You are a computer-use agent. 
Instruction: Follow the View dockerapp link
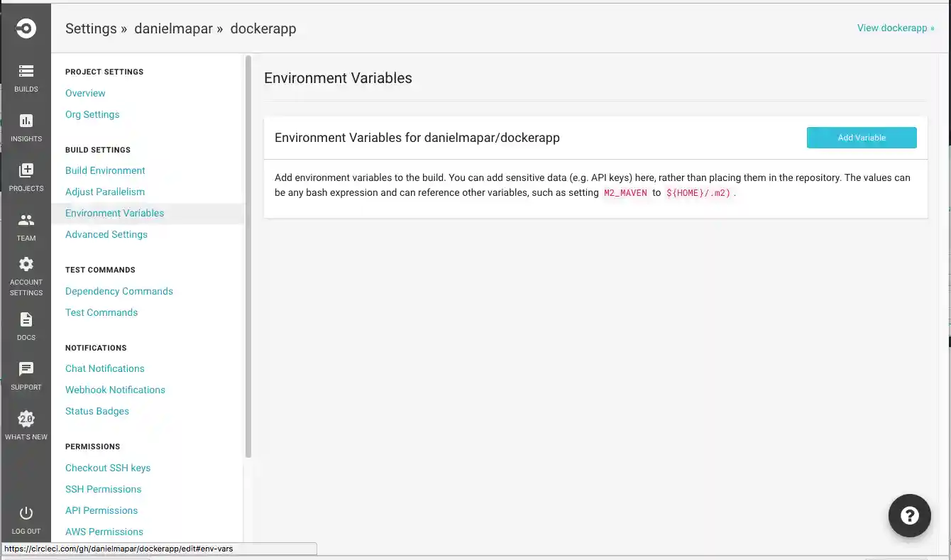[x=894, y=28]
